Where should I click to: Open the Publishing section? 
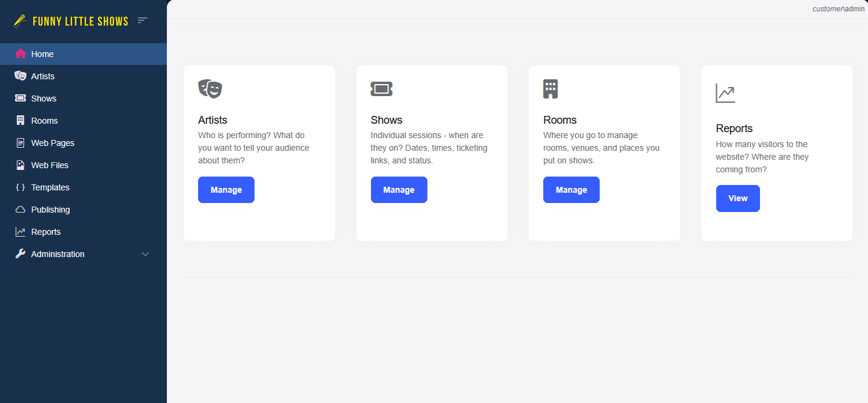pyautogui.click(x=83, y=210)
